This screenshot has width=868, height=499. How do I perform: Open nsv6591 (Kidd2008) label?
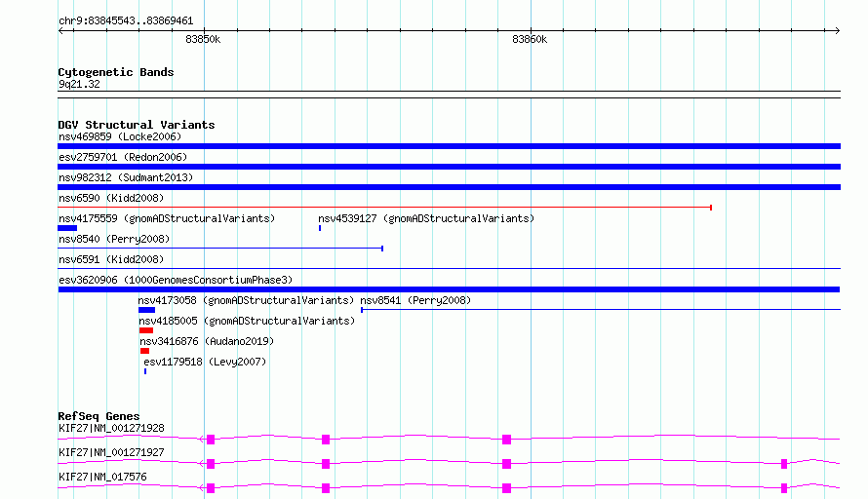pos(111,259)
